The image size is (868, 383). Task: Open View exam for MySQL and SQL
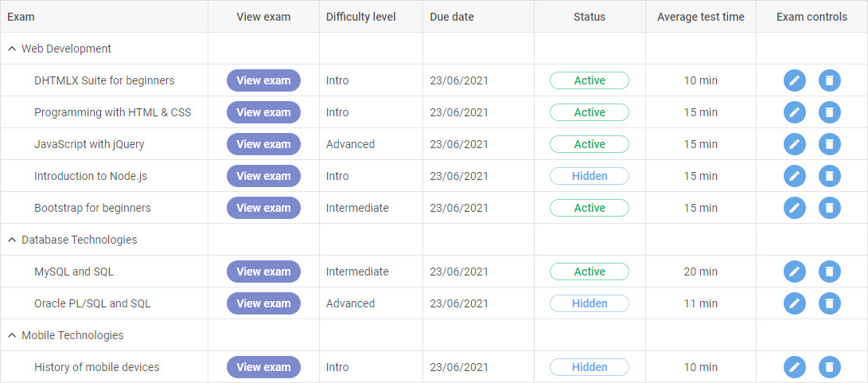click(x=263, y=272)
